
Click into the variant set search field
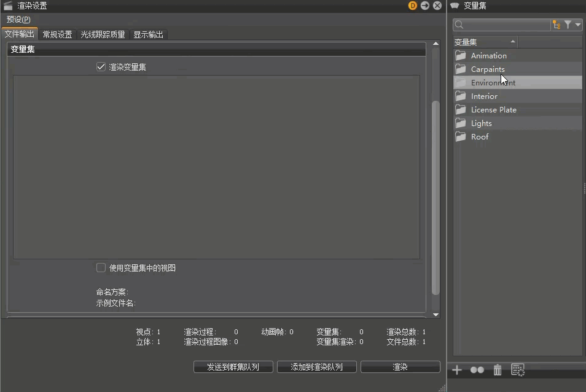tap(502, 25)
